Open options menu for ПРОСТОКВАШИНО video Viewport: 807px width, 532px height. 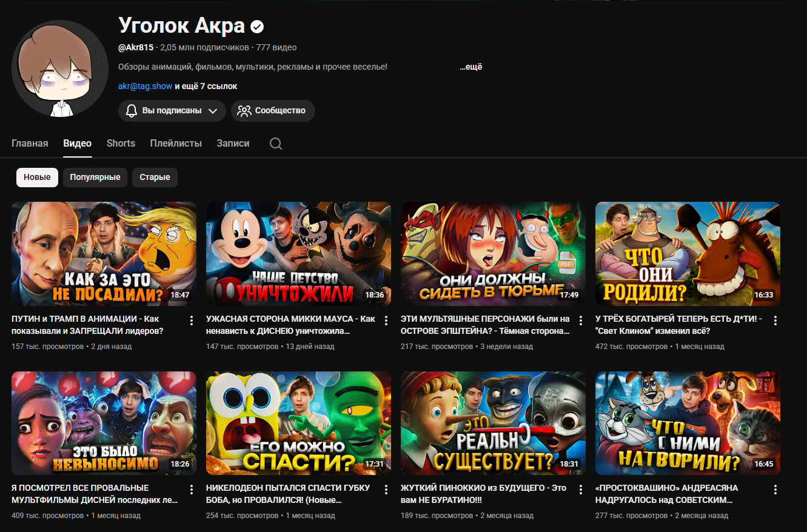(x=775, y=490)
